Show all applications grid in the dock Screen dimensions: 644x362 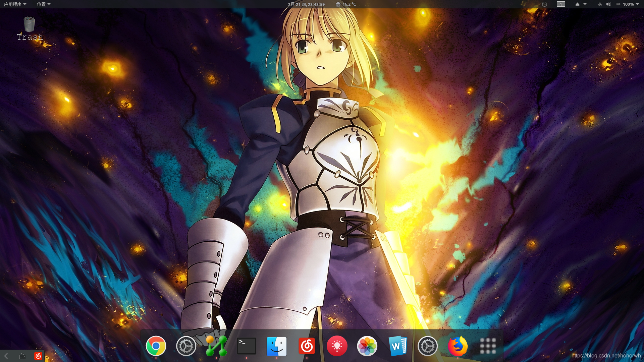pyautogui.click(x=488, y=346)
